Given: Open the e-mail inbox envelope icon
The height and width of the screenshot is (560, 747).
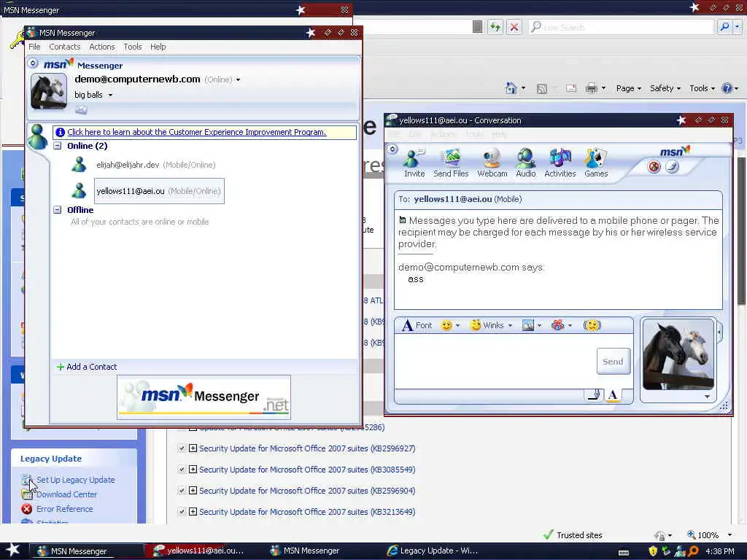Looking at the screenshot, I should [x=81, y=111].
